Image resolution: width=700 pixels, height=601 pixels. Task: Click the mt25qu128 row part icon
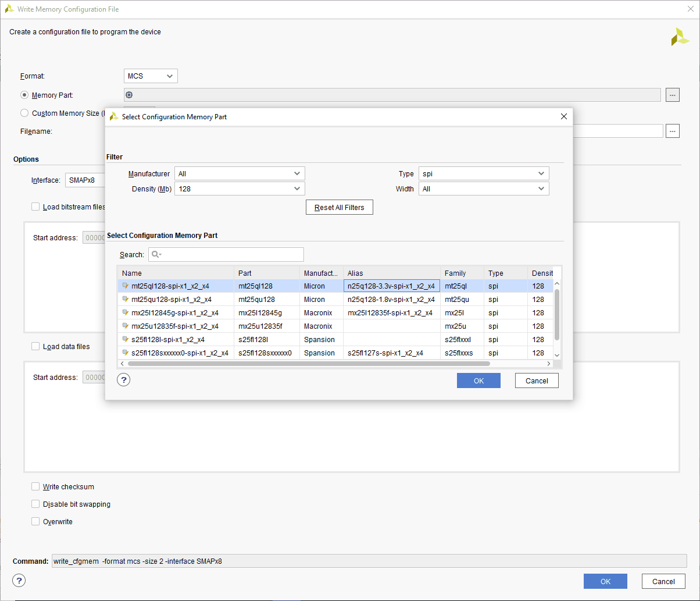tap(125, 299)
